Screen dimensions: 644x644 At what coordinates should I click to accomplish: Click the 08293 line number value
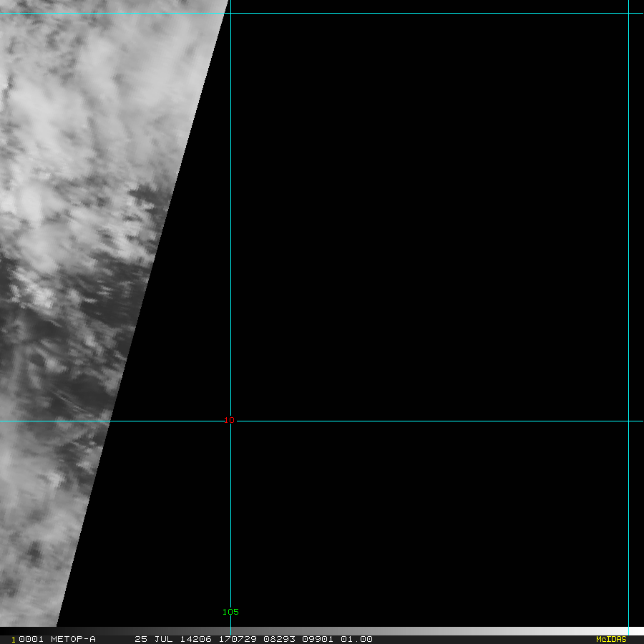click(279, 639)
